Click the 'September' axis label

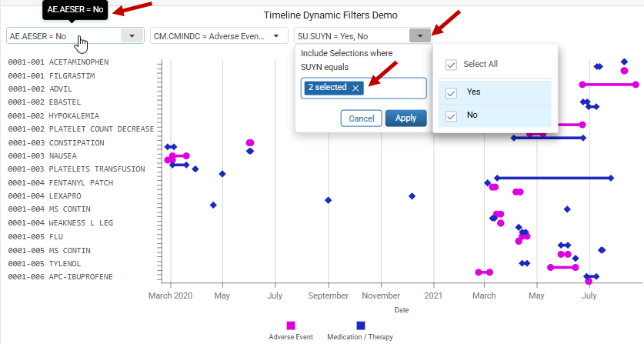[329, 296]
